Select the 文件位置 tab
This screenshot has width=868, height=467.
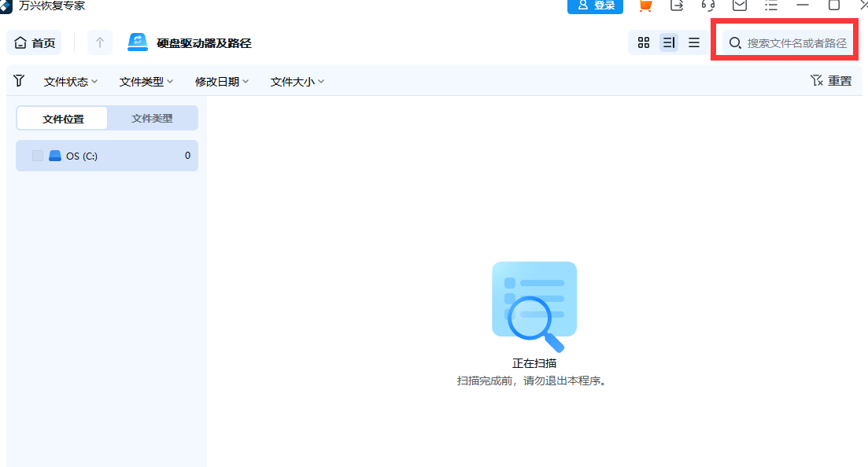[61, 118]
